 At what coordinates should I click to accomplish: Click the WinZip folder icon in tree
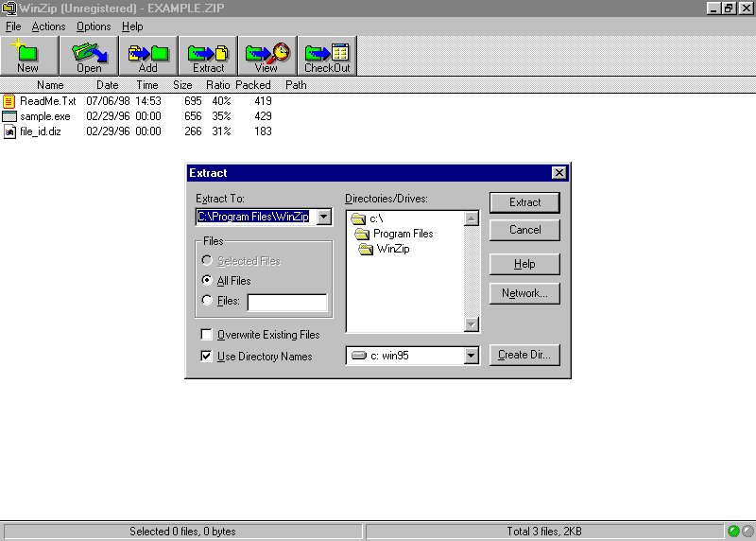(366, 249)
